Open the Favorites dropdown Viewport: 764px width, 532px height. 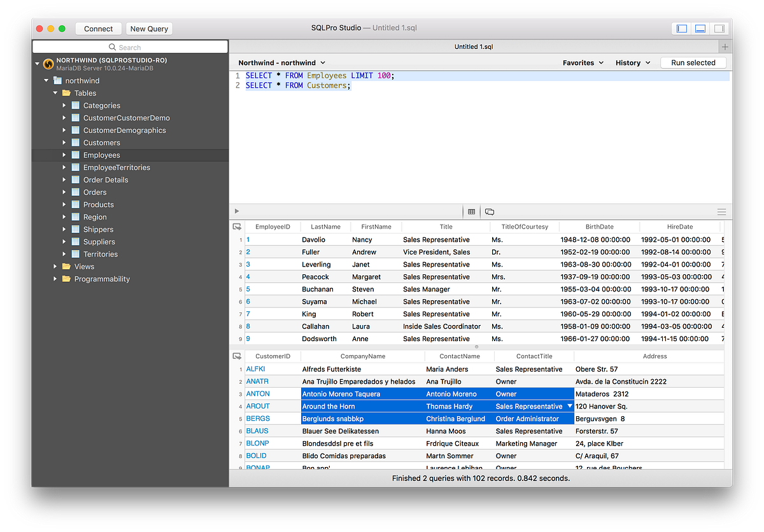pos(582,62)
